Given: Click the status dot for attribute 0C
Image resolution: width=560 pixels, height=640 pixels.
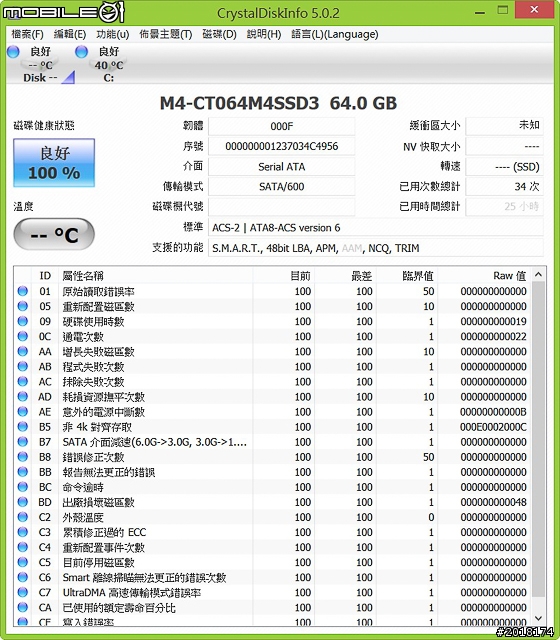Looking at the screenshot, I should coord(23,336).
